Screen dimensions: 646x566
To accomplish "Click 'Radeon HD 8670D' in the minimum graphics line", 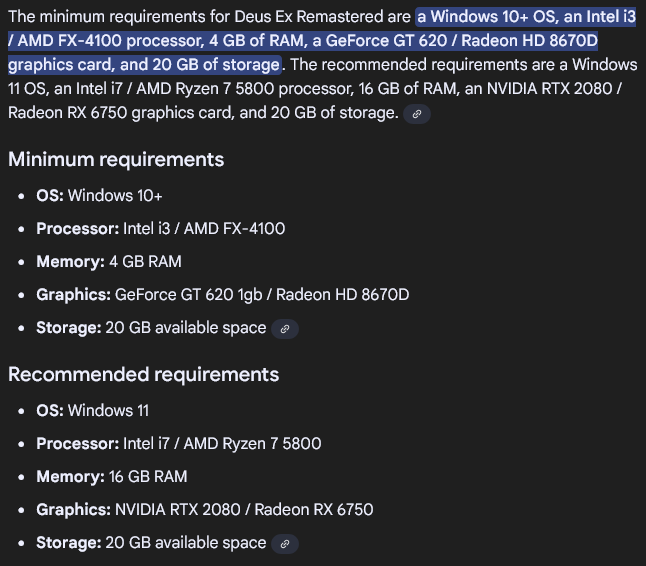I will (x=342, y=295).
